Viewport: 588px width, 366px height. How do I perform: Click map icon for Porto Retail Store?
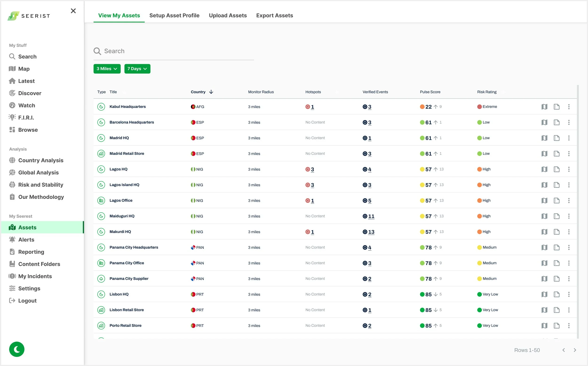[x=544, y=326]
